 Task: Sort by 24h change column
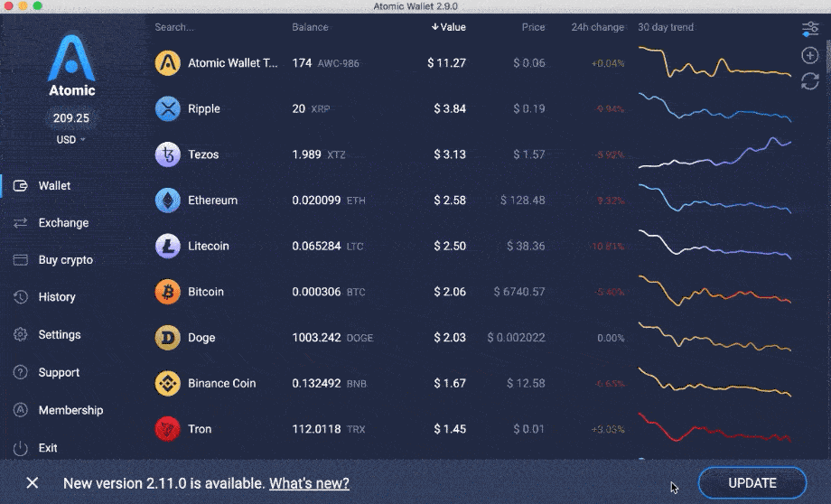(x=597, y=27)
